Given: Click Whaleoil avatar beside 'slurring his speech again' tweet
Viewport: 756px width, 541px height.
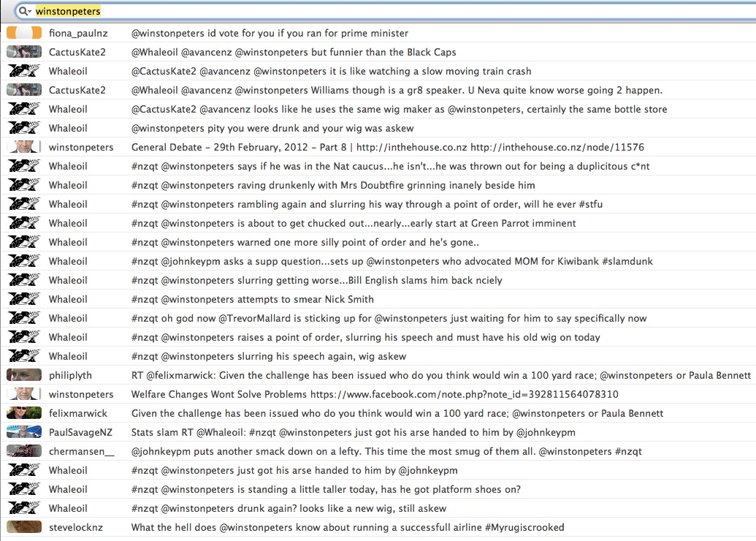Looking at the screenshot, I should pos(24,356).
